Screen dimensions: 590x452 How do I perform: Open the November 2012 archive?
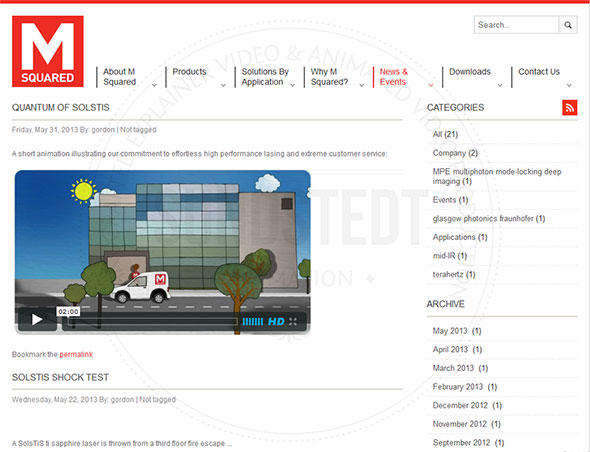(467, 424)
